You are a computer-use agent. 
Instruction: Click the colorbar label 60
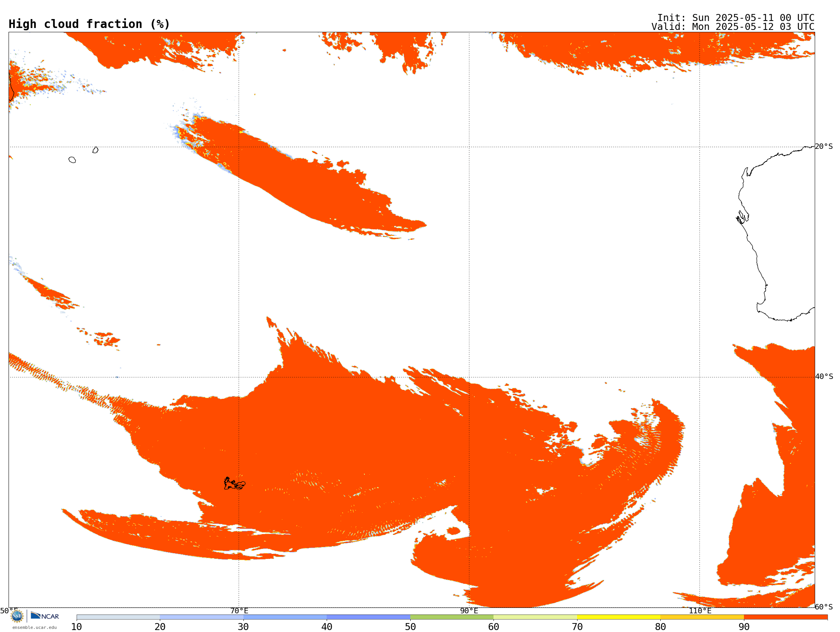[493, 627]
